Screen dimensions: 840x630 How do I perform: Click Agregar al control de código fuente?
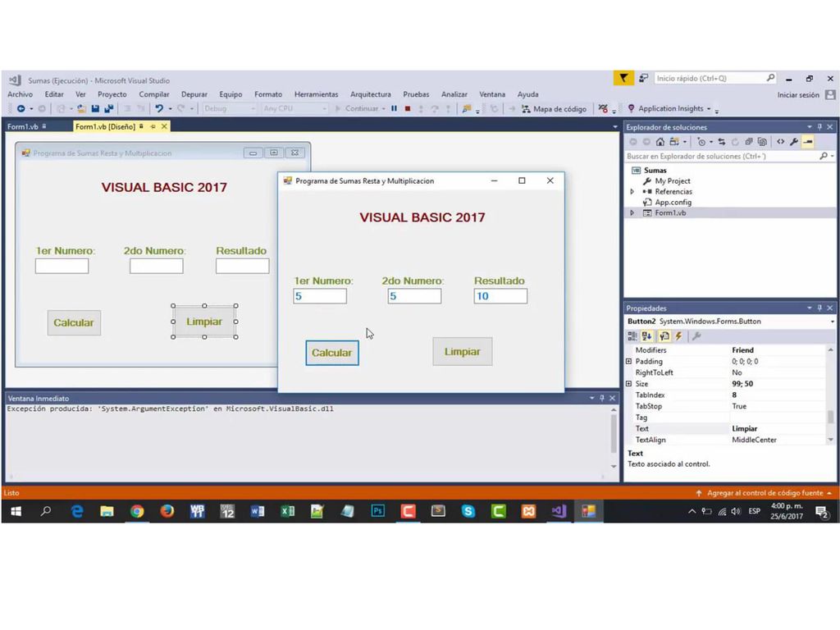[765, 493]
